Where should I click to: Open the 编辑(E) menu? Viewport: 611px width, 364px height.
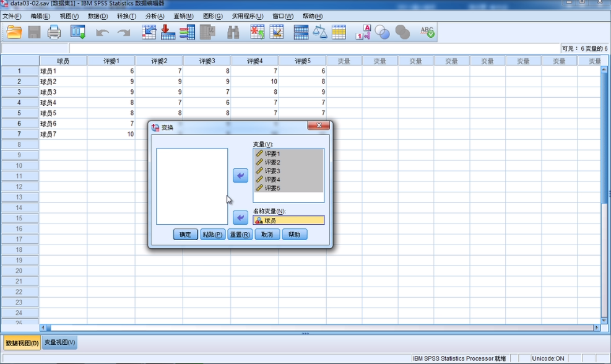click(40, 16)
